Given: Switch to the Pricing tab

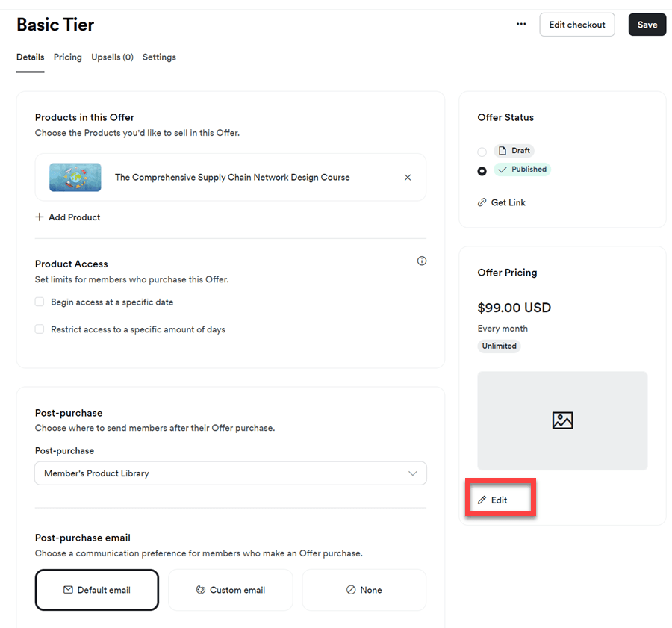Looking at the screenshot, I should [68, 57].
